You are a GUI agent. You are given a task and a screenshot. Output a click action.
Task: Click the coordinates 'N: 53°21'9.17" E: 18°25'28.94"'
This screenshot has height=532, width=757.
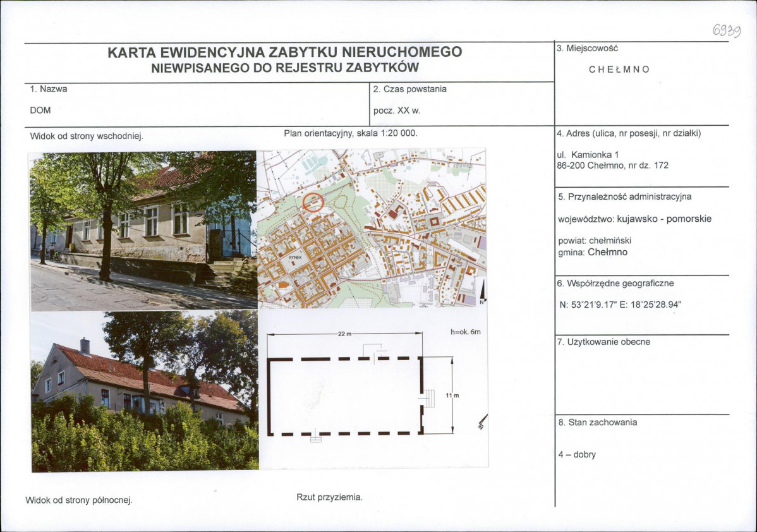[x=621, y=305]
